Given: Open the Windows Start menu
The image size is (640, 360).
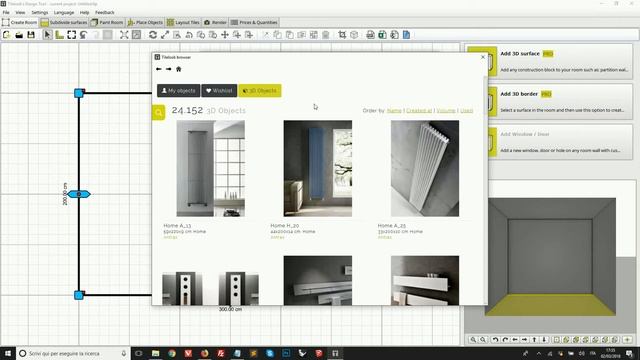Looking at the screenshot, I should [8, 353].
